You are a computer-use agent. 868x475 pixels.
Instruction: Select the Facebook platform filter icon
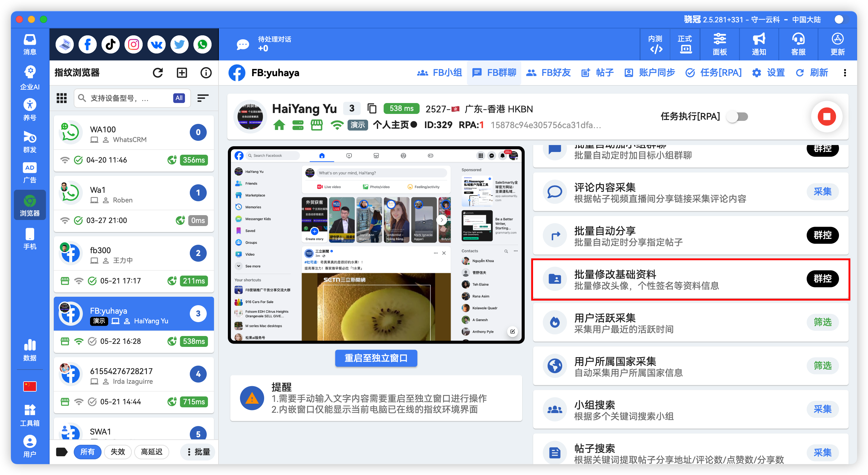click(x=87, y=44)
